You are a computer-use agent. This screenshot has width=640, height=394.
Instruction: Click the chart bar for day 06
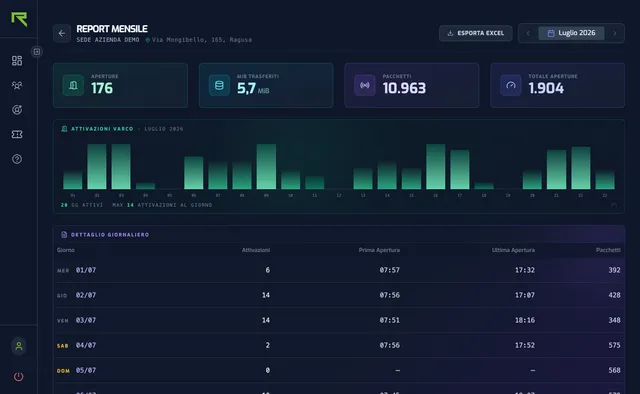(x=193, y=173)
